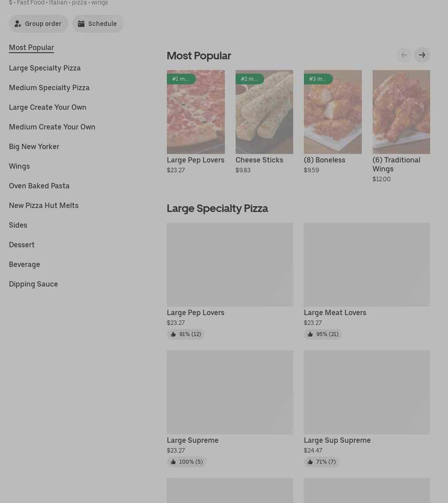
Task: Open the Schedule order button
Action: (x=98, y=24)
